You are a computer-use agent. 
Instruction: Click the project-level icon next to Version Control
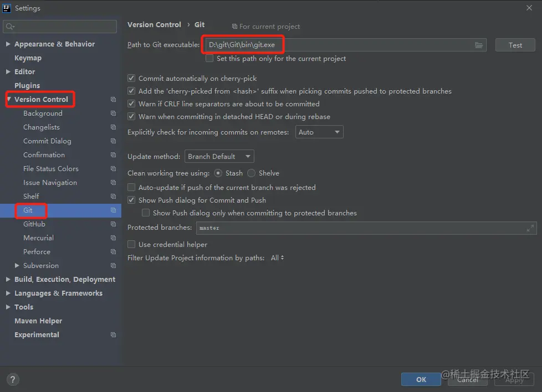coord(113,100)
